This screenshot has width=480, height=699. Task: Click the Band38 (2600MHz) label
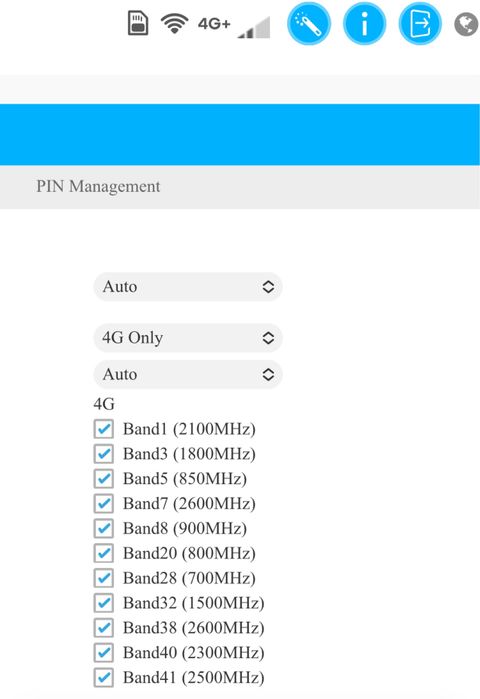[x=194, y=628]
